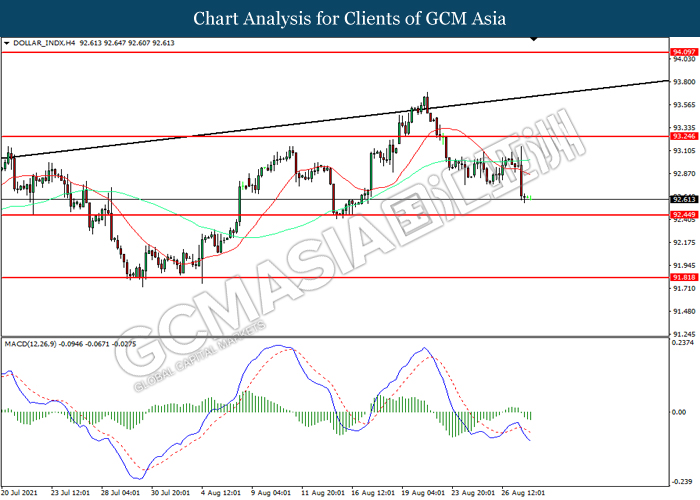
Task: Click the 26 Aug 12:01 time label
Action: tap(523, 493)
